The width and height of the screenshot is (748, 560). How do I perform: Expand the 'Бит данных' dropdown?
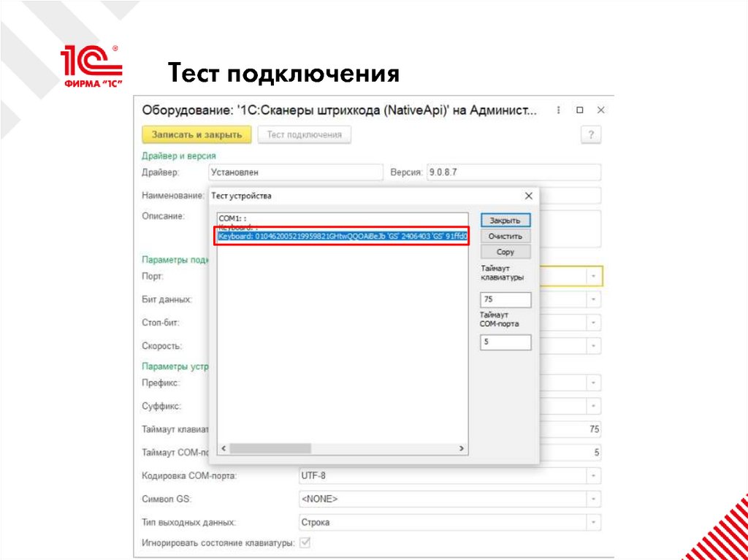click(x=594, y=299)
